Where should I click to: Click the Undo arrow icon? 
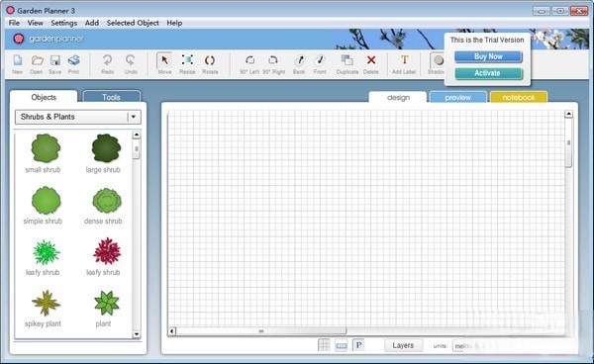coord(131,60)
